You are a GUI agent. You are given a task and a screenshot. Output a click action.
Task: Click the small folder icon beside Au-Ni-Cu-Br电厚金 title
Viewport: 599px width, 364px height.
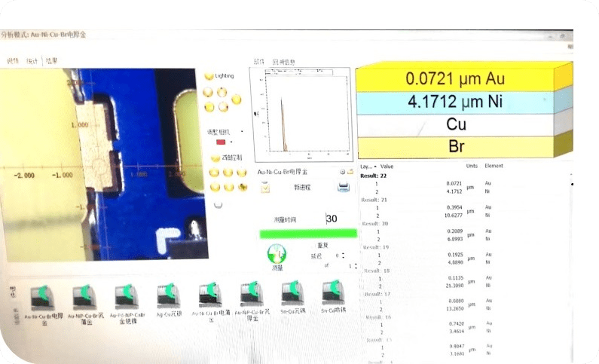350,172
